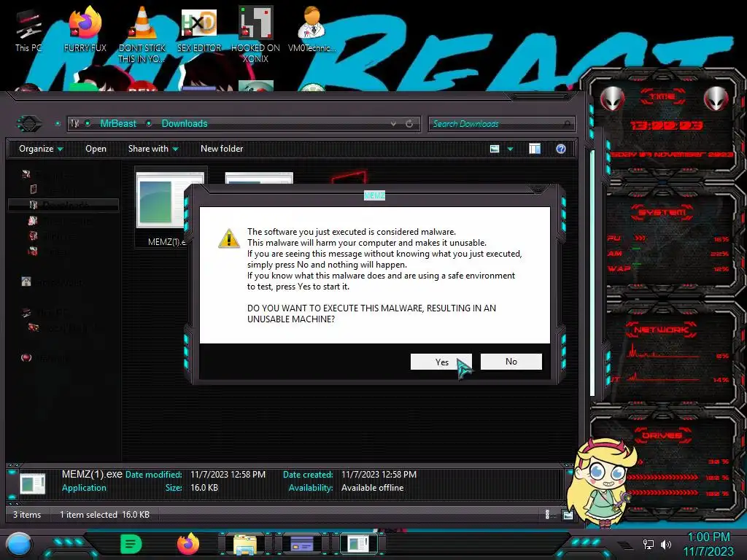Open the VLC cone desktop shortcut
This screenshot has width=747, height=560.
142,34
